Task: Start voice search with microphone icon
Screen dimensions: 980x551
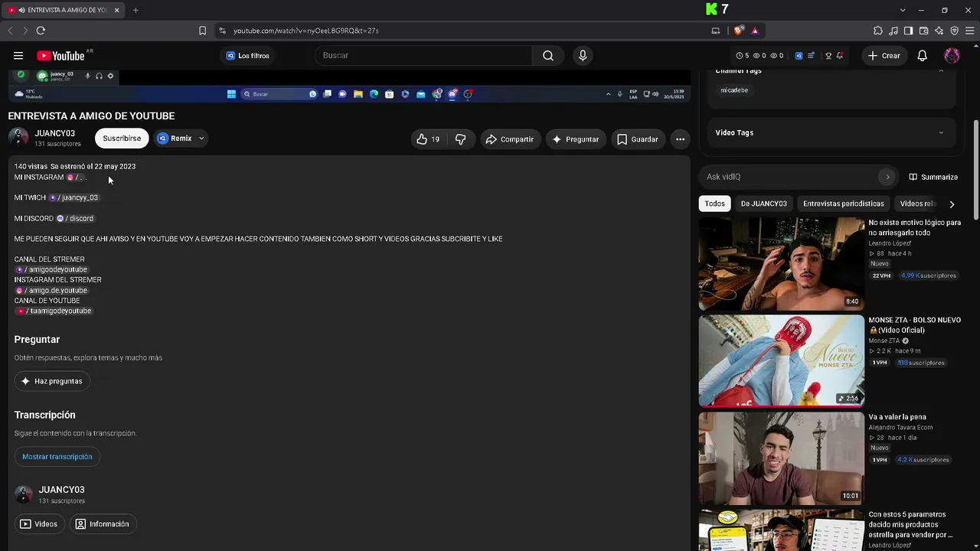Action: point(583,55)
